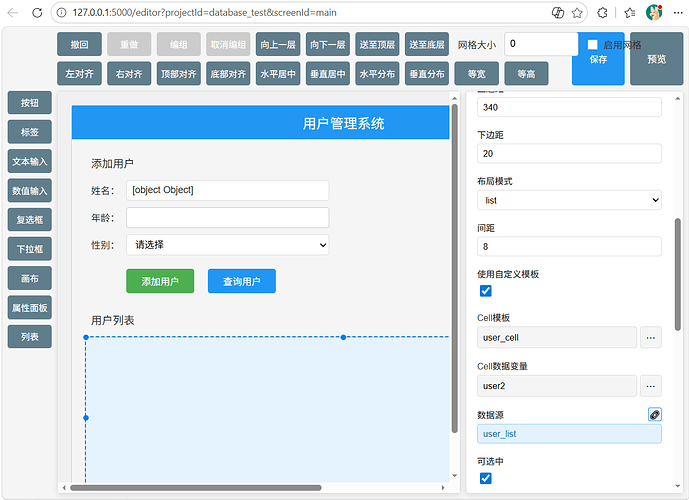689x500 pixels.
Task: Browse Cell模板 with ellipsis button
Action: pos(651,337)
